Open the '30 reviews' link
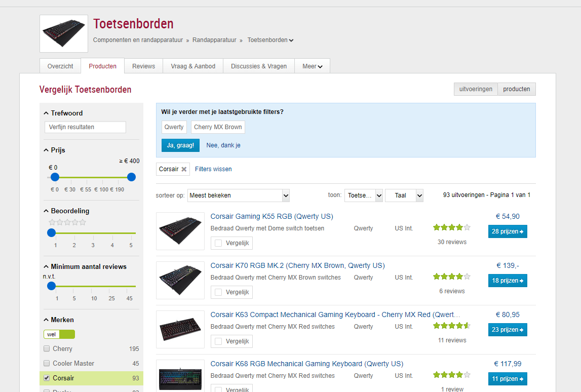The image size is (581, 392). click(x=452, y=242)
